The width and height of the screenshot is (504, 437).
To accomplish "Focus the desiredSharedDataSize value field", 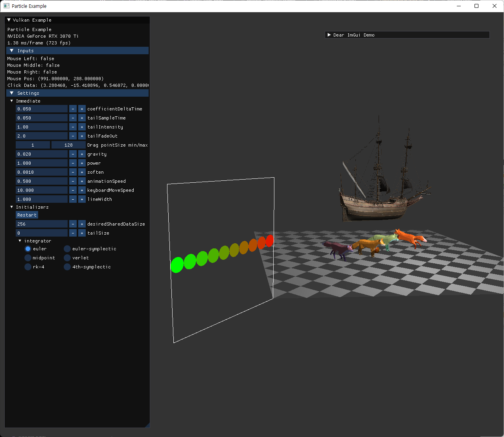I will tap(42, 224).
